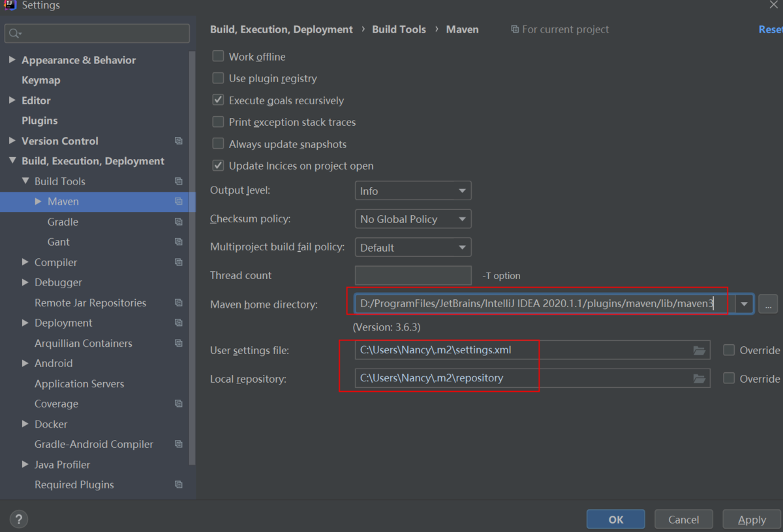Click the OK button
Image resolution: width=783 pixels, height=532 pixels.
pos(615,519)
